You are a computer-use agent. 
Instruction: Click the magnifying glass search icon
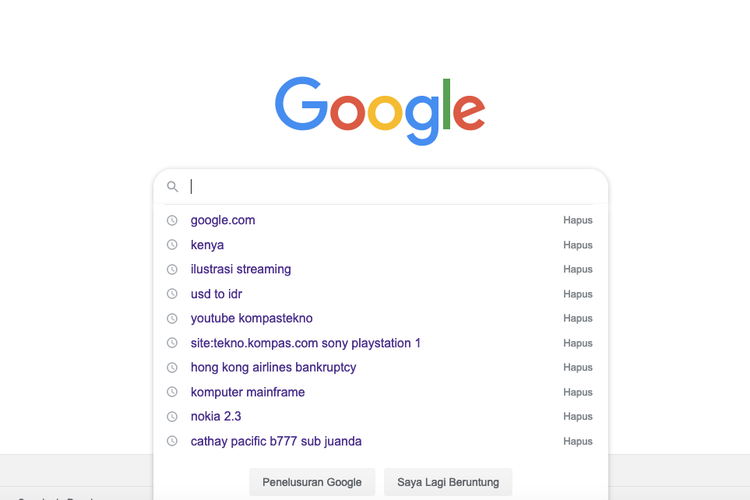[172, 187]
